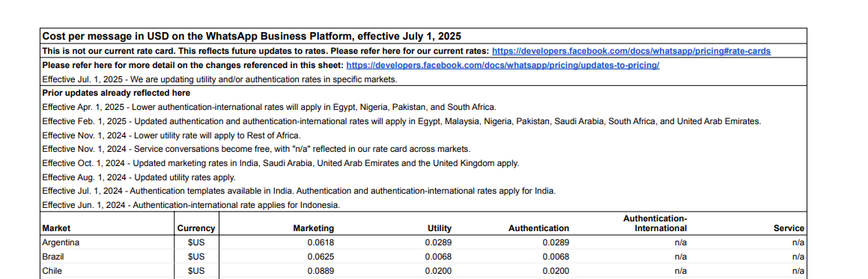Click the 'Prior updates already reflected here' heading

click(116, 93)
